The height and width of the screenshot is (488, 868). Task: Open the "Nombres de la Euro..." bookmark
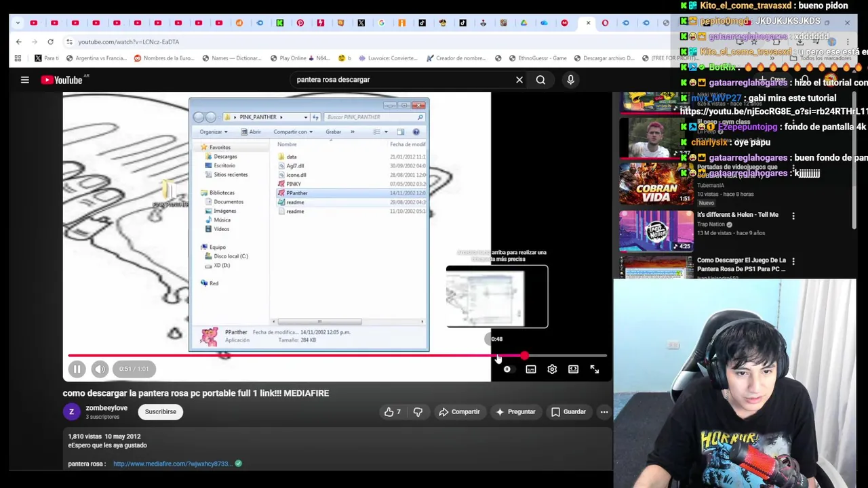coord(164,58)
